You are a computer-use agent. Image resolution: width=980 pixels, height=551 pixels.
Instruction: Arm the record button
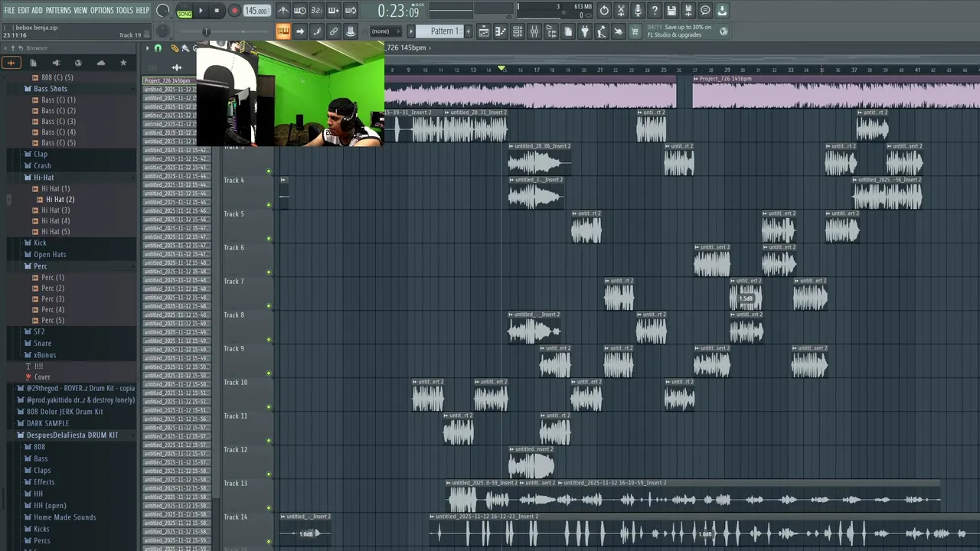234,11
